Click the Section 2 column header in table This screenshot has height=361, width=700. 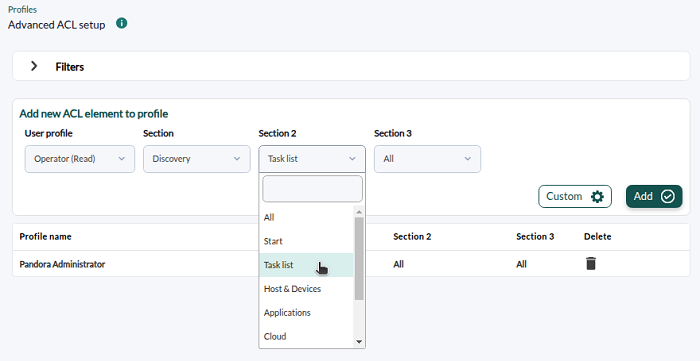click(412, 237)
